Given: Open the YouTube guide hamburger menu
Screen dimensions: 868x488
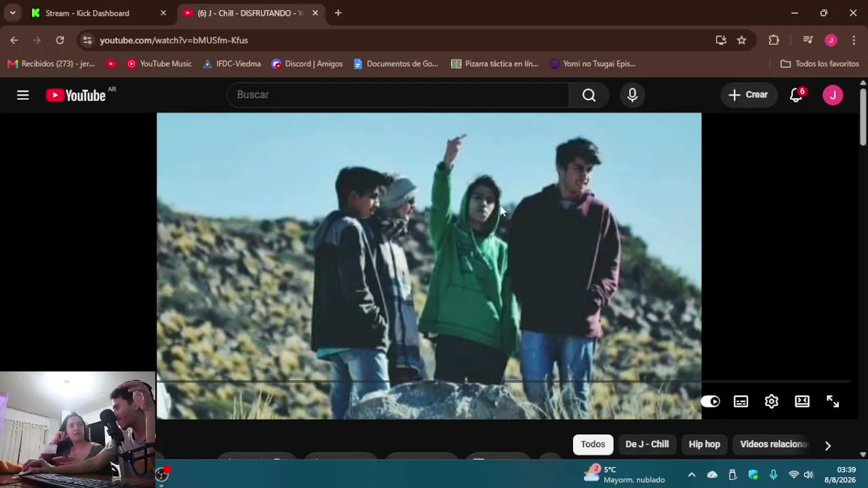Looking at the screenshot, I should click(x=23, y=95).
